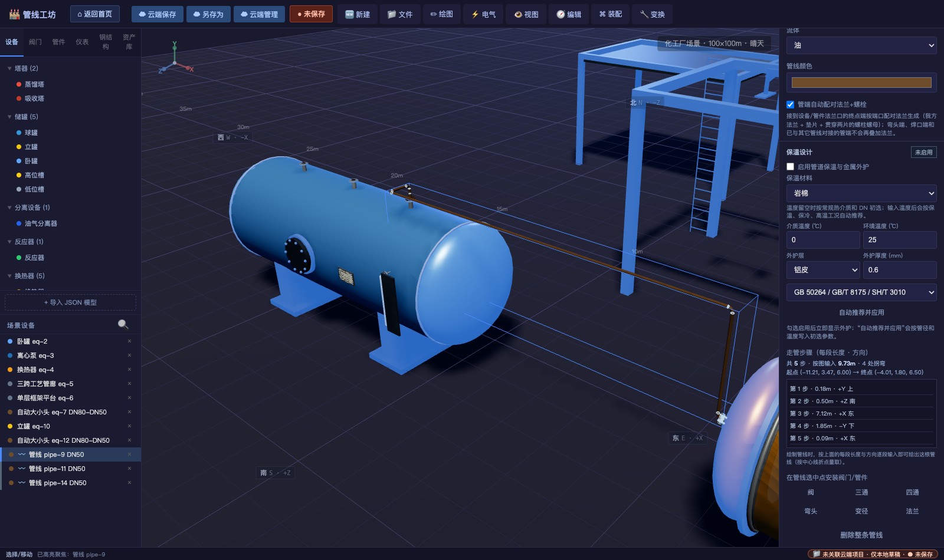Click the 管线工坊 factory logo icon
The height and width of the screenshot is (560, 944).
(x=14, y=14)
